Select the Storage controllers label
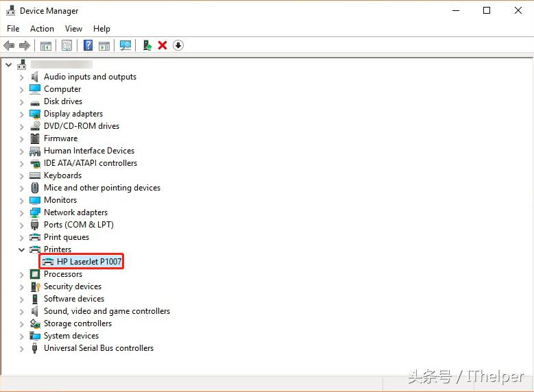This screenshot has width=534, height=392. coord(77,323)
